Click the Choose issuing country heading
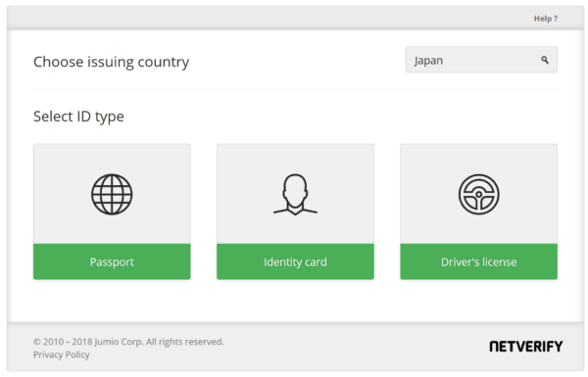Viewport: 588px width, 377px height. pos(111,62)
